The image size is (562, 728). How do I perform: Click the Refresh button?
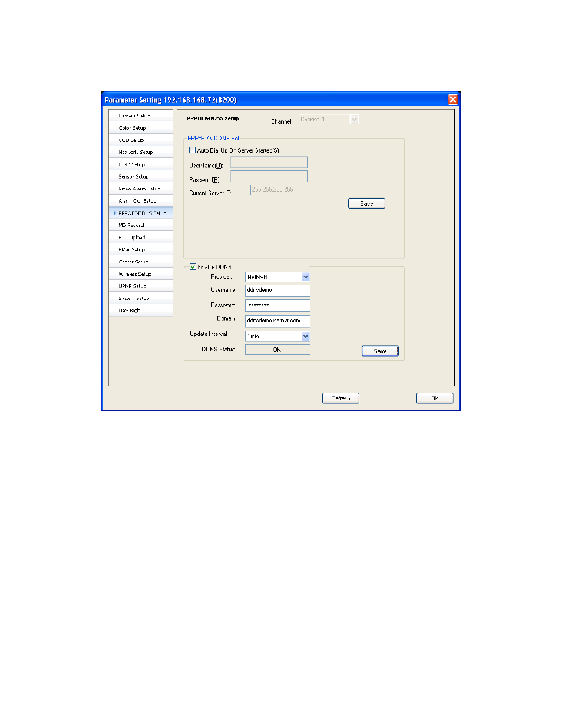340,398
